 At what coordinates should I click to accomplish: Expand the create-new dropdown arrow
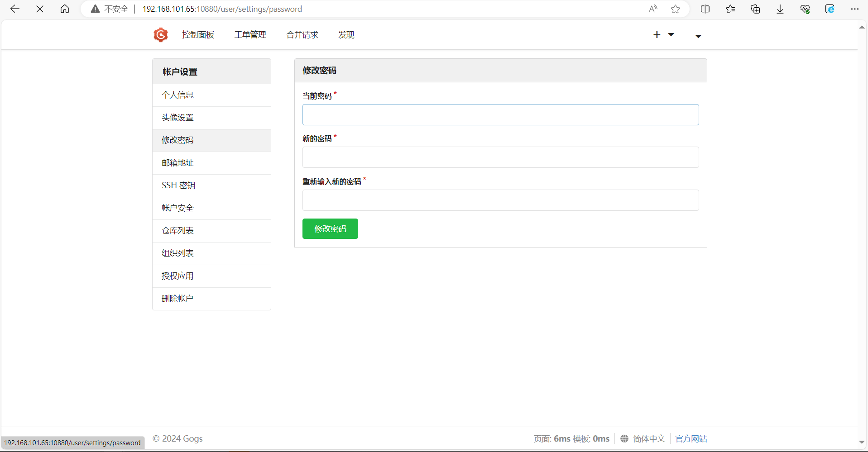coord(671,34)
